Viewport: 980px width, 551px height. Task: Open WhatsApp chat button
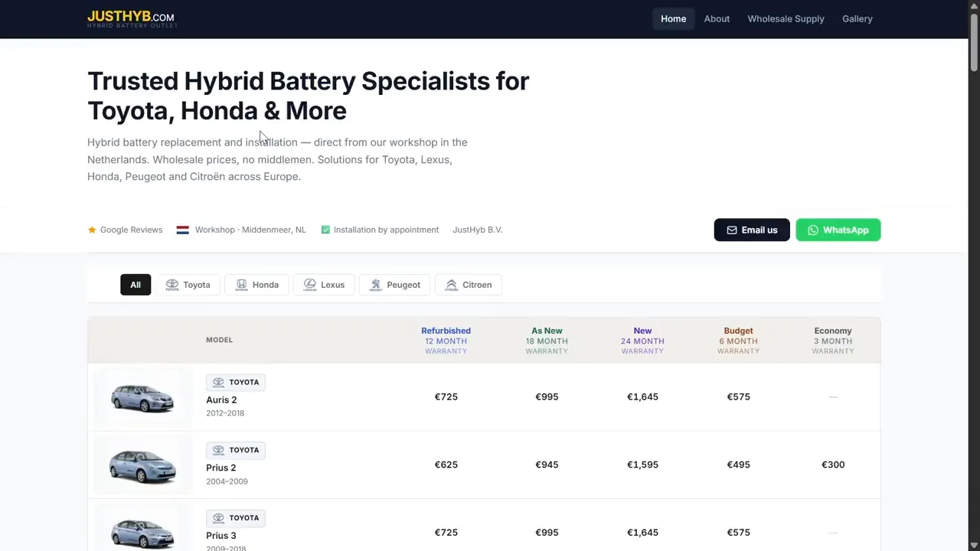point(838,230)
